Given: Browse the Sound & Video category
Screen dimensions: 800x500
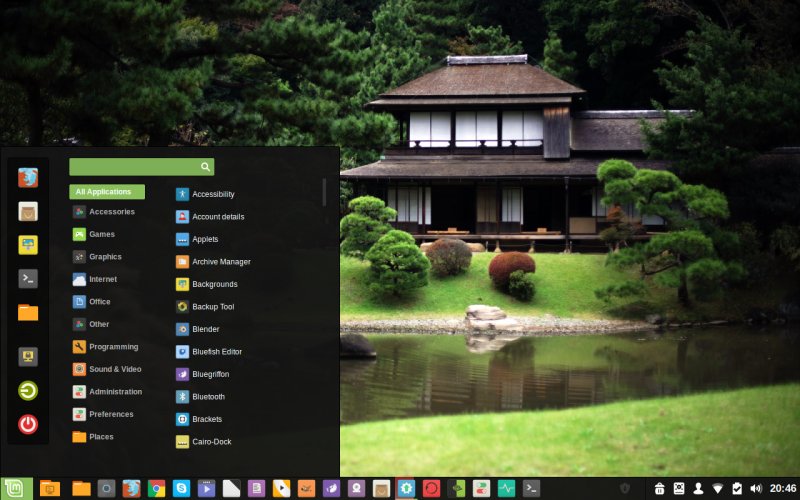Looking at the screenshot, I should pyautogui.click(x=114, y=369).
